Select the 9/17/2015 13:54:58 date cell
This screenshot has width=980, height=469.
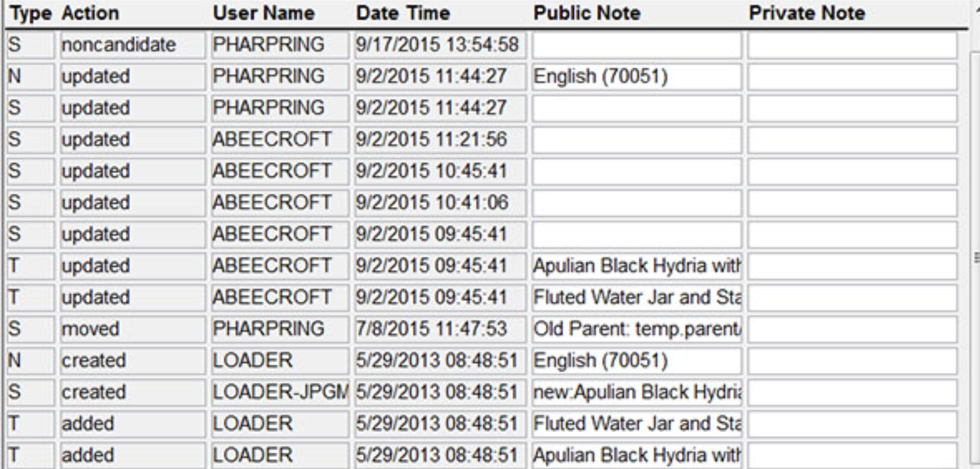[x=440, y=45]
